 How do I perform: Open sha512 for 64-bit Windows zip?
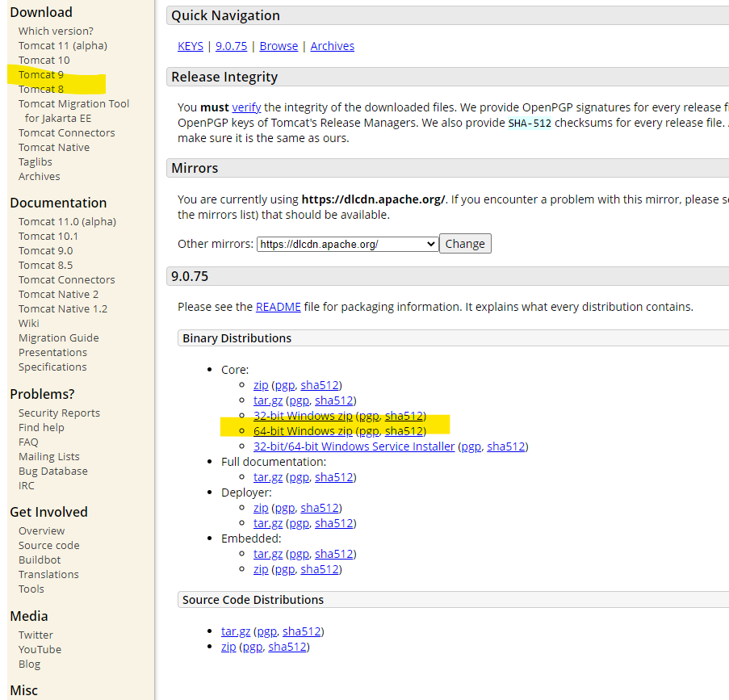tap(404, 431)
